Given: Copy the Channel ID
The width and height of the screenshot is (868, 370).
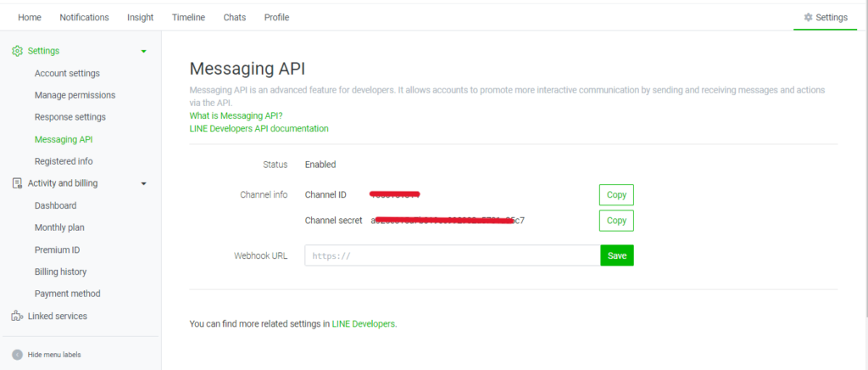Looking at the screenshot, I should pos(616,195).
